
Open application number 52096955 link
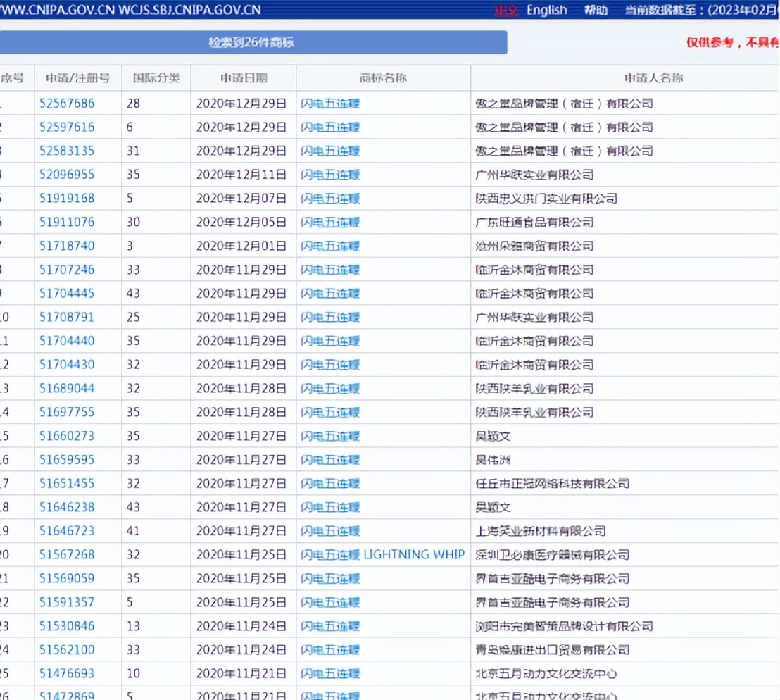(67, 175)
